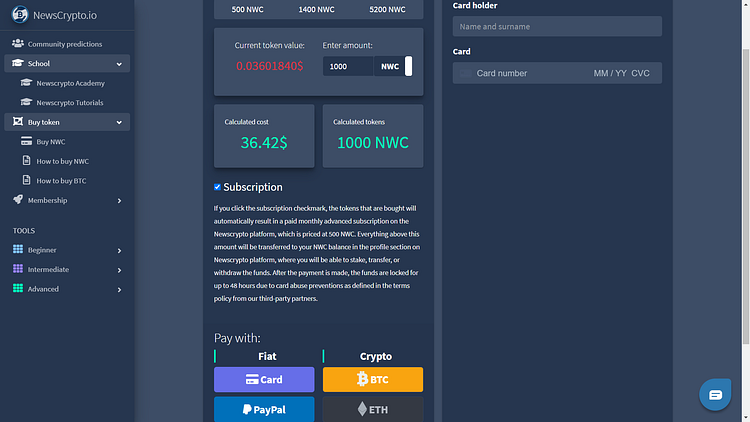
Task: Click the Pay with: heading
Action: pos(237,338)
